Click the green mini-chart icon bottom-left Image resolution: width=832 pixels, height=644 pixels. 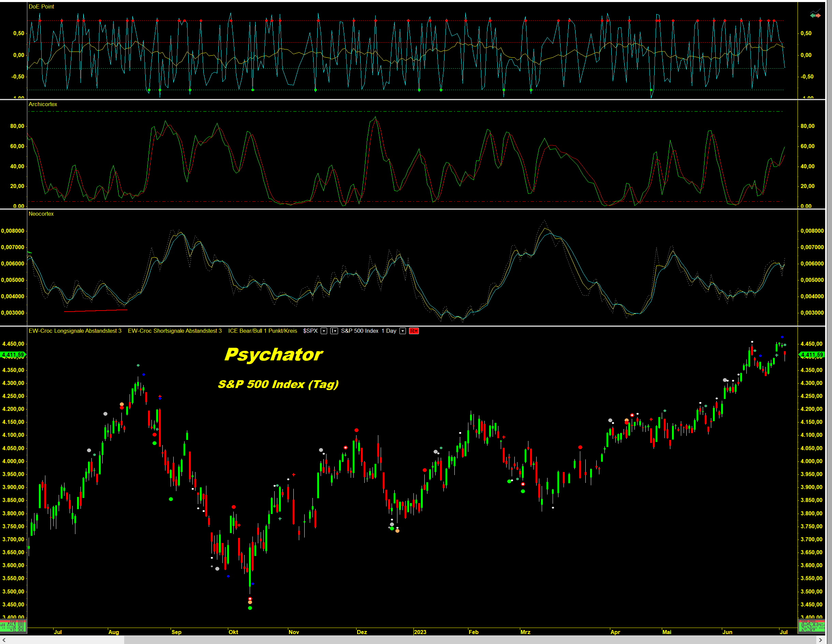(13, 626)
